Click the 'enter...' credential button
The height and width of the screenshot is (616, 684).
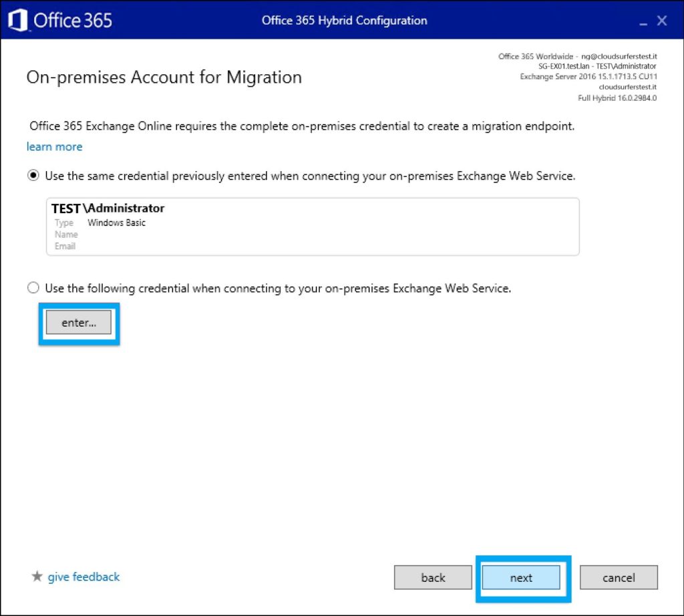point(79,323)
